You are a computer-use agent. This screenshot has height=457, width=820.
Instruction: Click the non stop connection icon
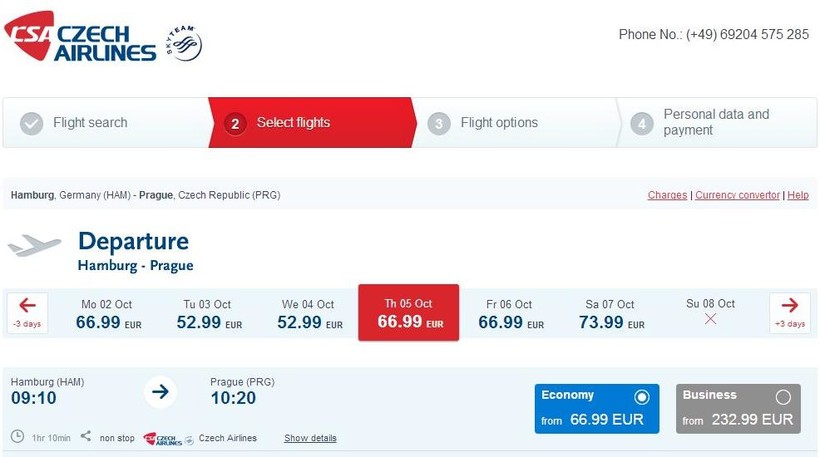[85, 437]
